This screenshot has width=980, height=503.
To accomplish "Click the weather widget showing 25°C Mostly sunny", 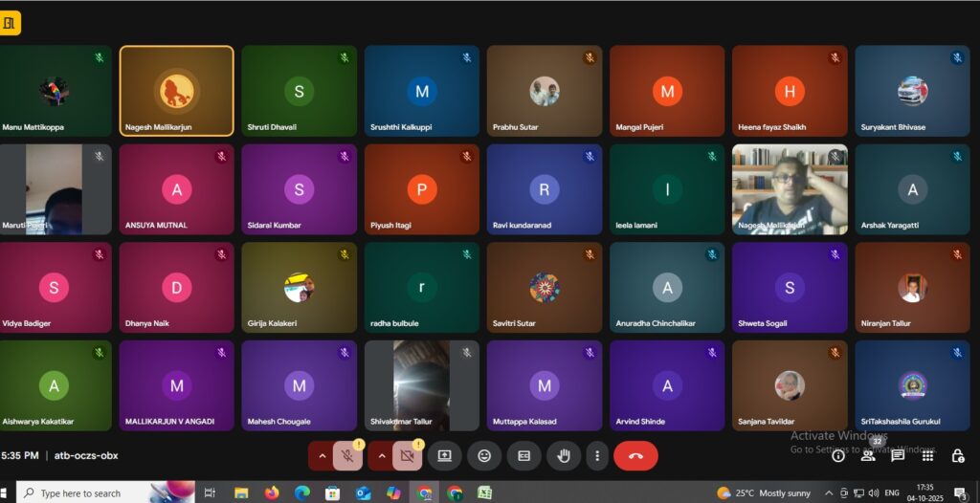I will click(764, 492).
